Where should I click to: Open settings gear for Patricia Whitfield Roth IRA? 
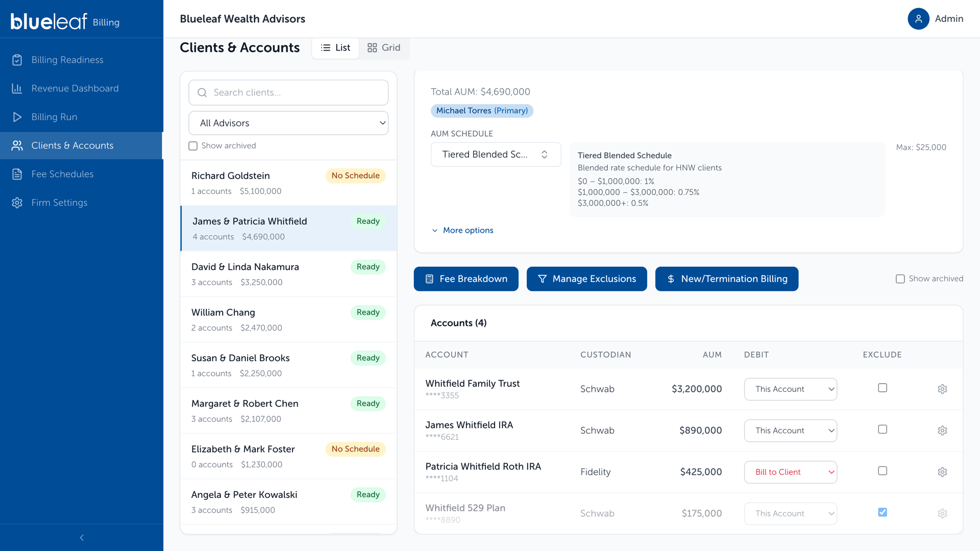pos(942,472)
